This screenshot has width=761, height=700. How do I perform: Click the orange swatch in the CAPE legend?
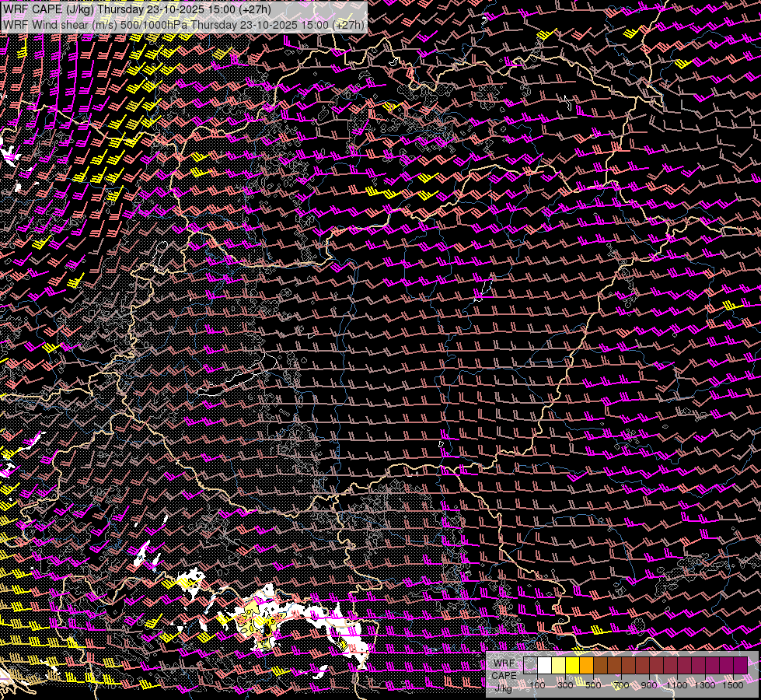tap(586, 666)
